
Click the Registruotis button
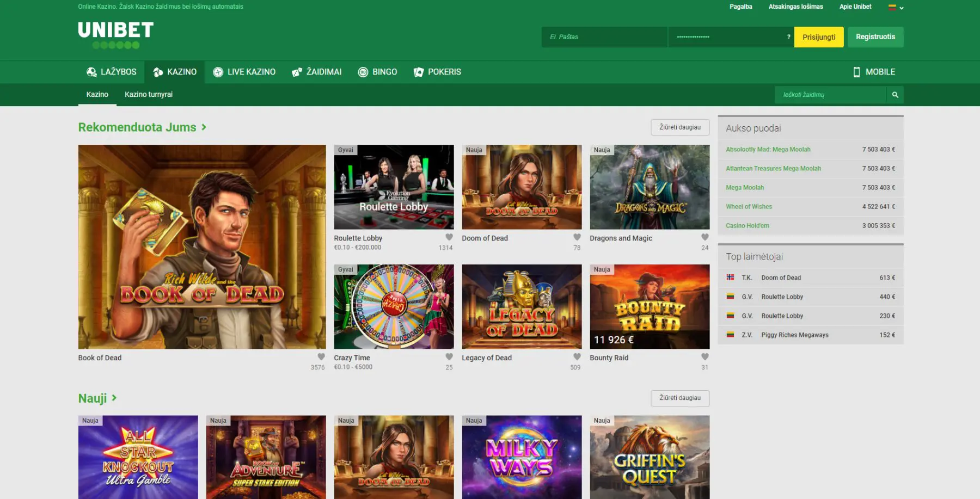(x=875, y=37)
